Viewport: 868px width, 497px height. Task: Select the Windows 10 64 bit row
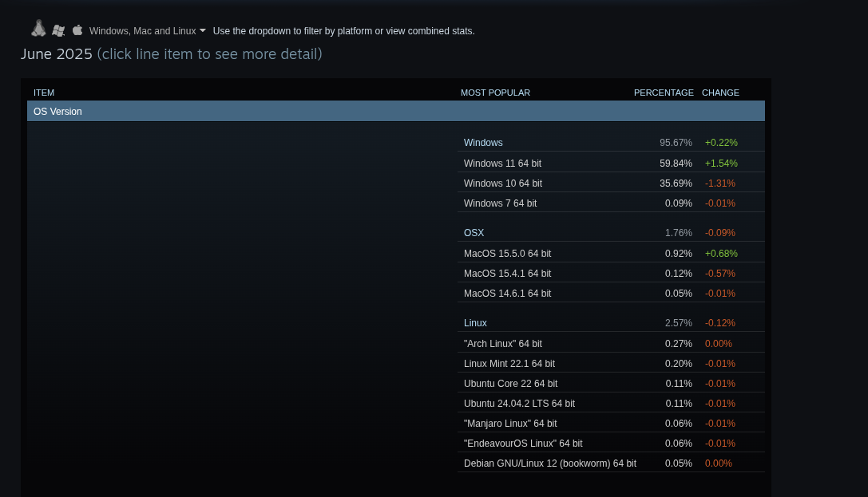tap(611, 183)
